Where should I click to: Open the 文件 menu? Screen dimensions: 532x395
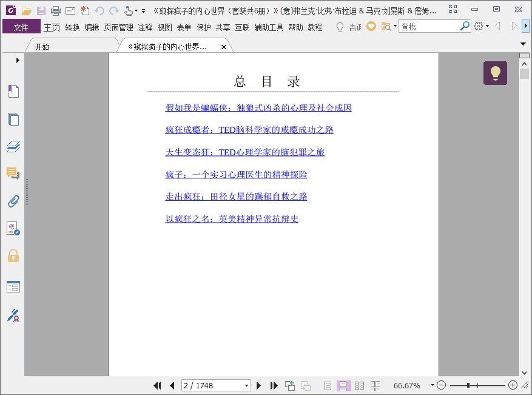(x=21, y=27)
